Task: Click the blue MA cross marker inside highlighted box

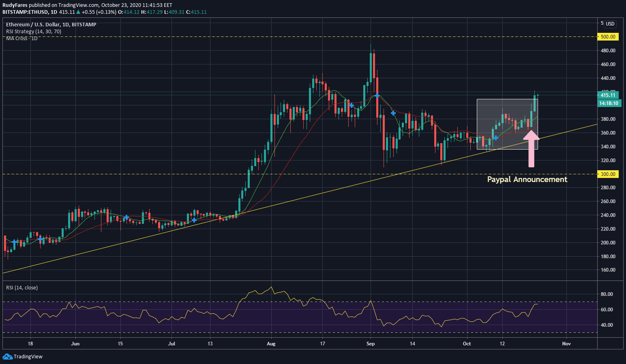Action: point(495,138)
